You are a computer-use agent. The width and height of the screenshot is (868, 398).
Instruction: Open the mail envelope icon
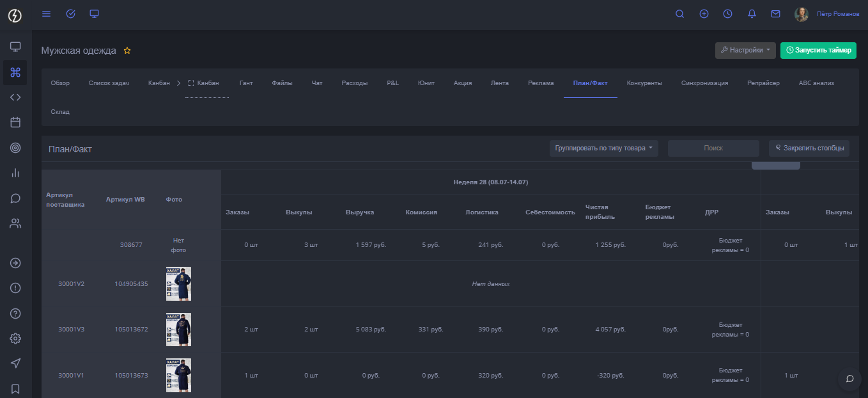click(x=775, y=14)
